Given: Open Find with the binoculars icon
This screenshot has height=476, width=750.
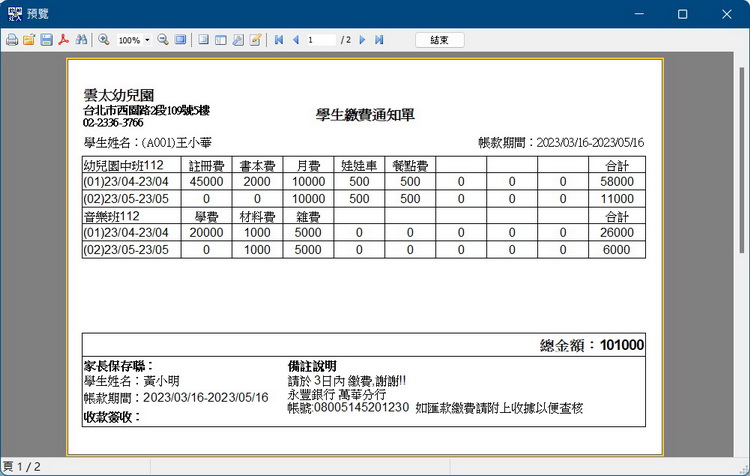Looking at the screenshot, I should coord(81,40).
